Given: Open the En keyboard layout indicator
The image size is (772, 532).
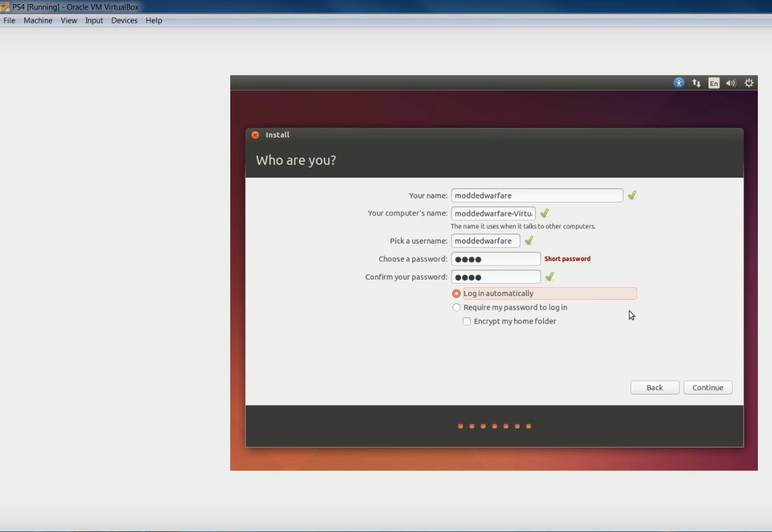Looking at the screenshot, I should 714,83.
